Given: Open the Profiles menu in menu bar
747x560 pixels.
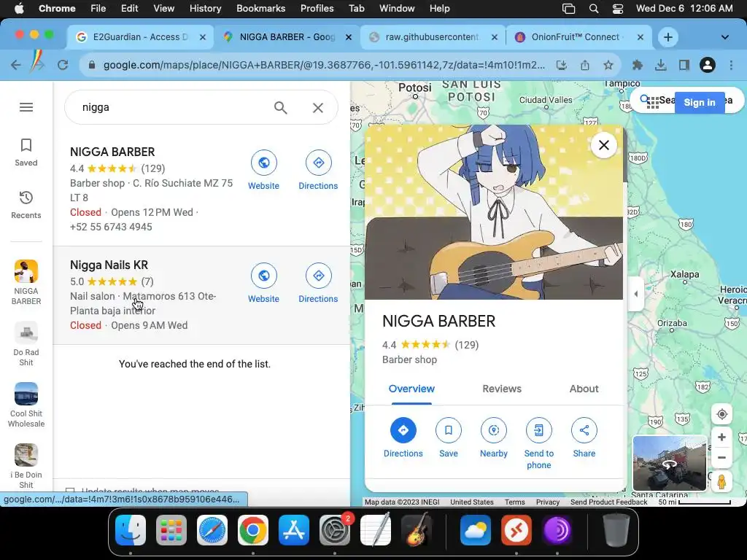Looking at the screenshot, I should tap(317, 9).
